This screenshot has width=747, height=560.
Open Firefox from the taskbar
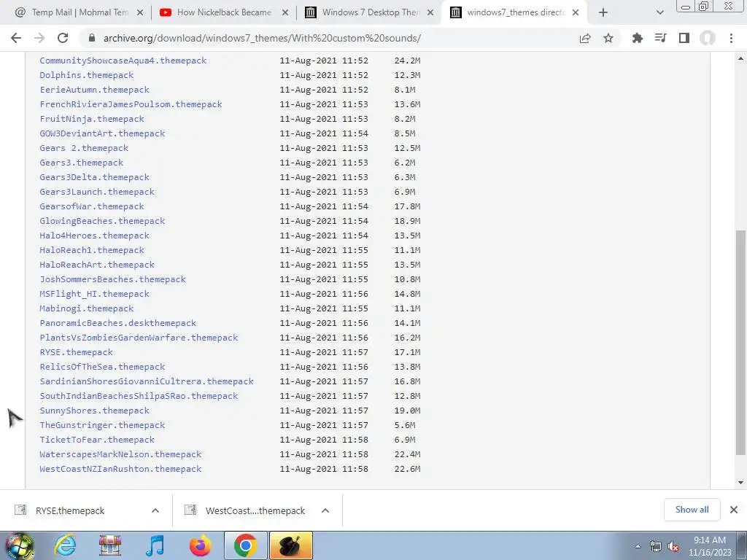(200, 545)
